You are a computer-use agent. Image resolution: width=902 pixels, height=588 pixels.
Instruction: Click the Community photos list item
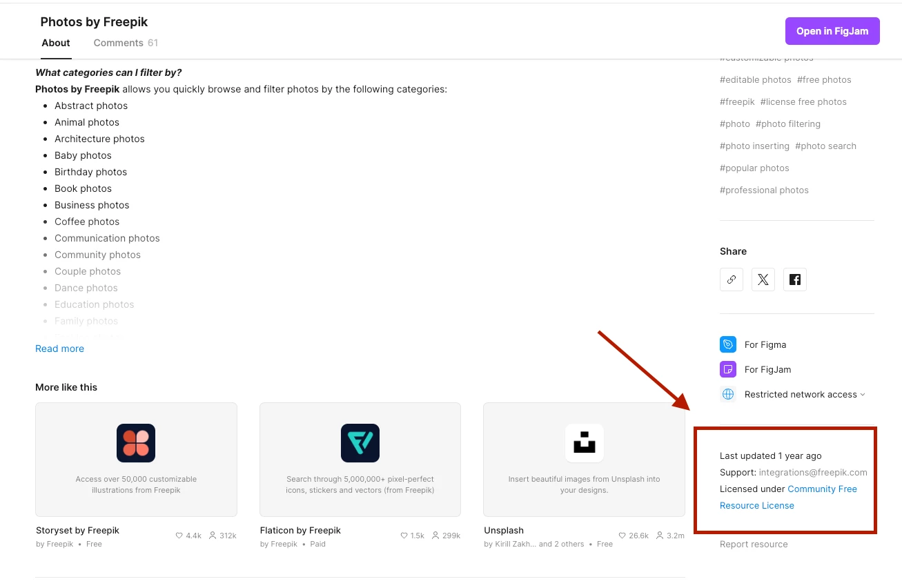(x=97, y=255)
